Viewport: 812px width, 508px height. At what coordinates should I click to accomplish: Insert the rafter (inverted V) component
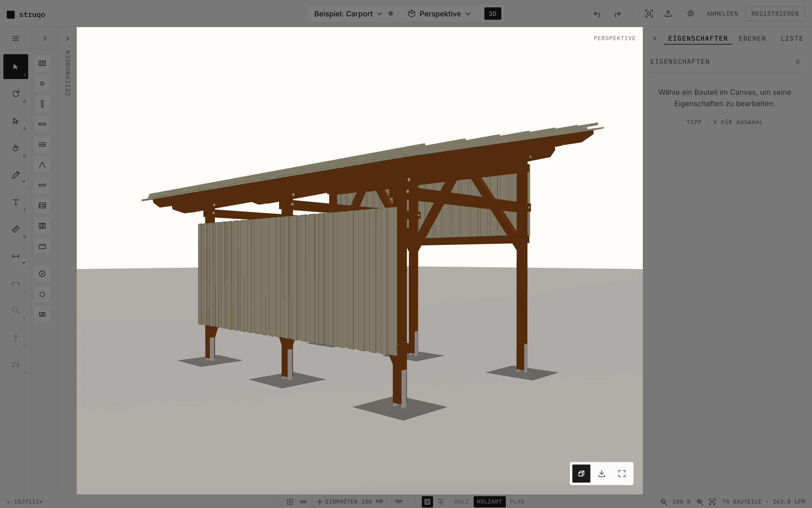click(42, 165)
